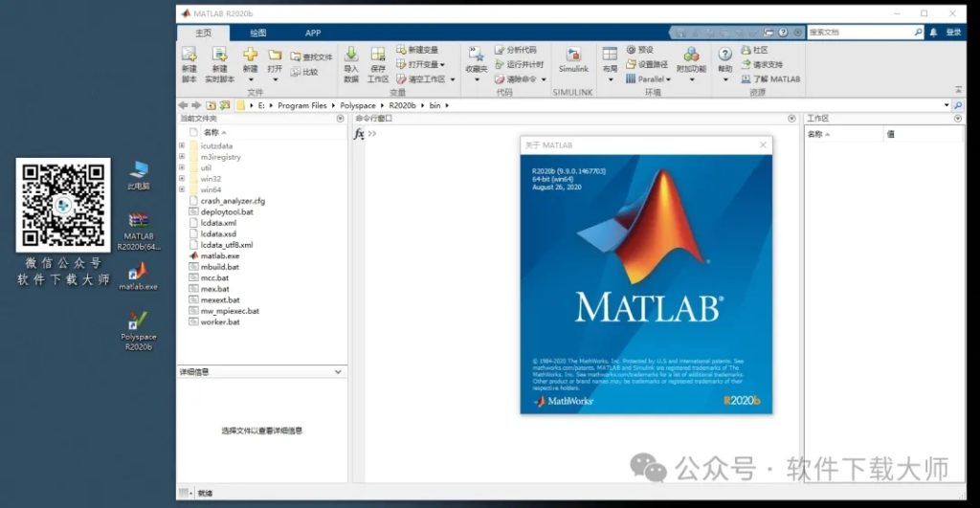This screenshot has height=508, width=980.
Task: Open the Open (打开) dropdown menu
Action: point(275,80)
